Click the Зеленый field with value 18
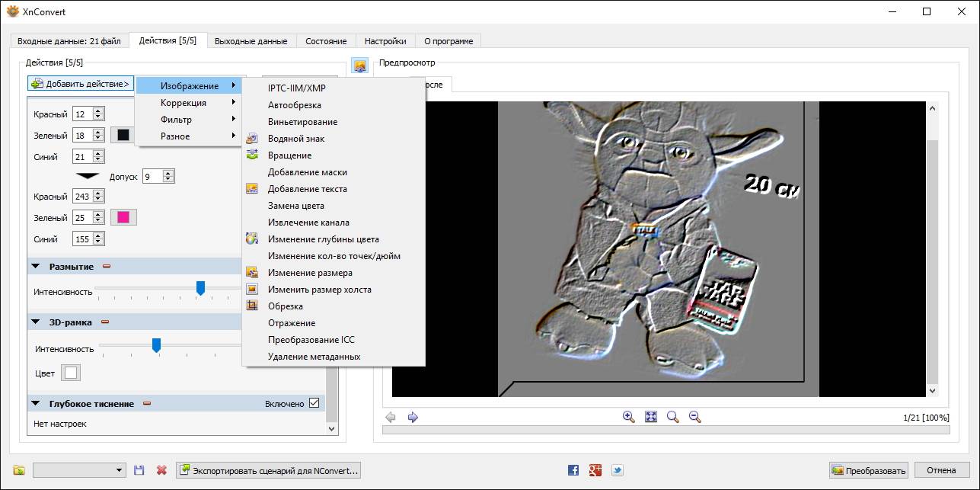The width and height of the screenshot is (980, 490). [82, 135]
